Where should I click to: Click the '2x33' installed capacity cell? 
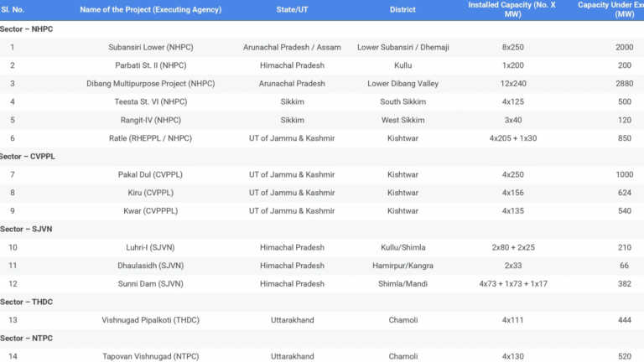pyautogui.click(x=513, y=265)
